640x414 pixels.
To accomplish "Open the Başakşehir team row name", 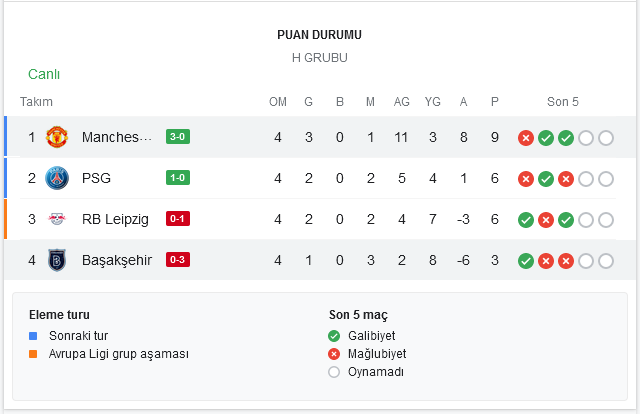I will 117,260.
